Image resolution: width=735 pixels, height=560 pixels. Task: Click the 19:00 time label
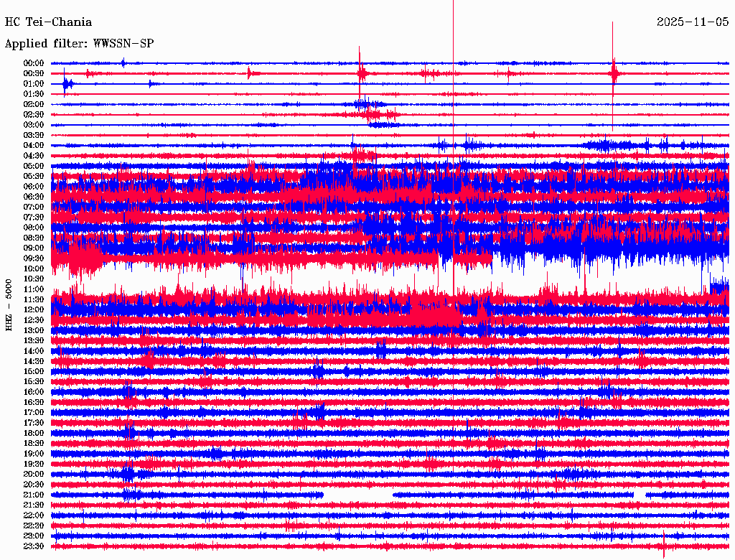pos(34,454)
